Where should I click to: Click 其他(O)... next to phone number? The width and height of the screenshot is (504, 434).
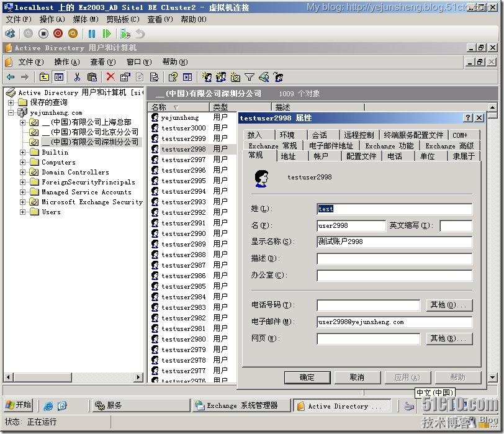(x=449, y=305)
